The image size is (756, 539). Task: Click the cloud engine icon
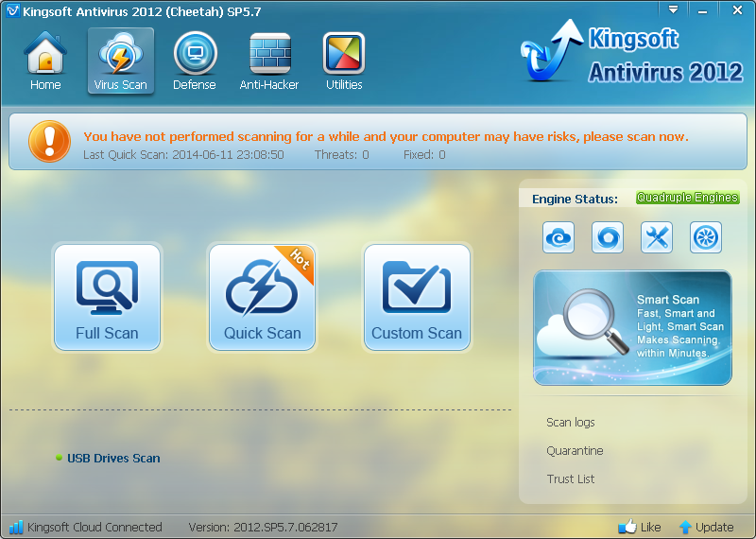pyautogui.click(x=558, y=237)
